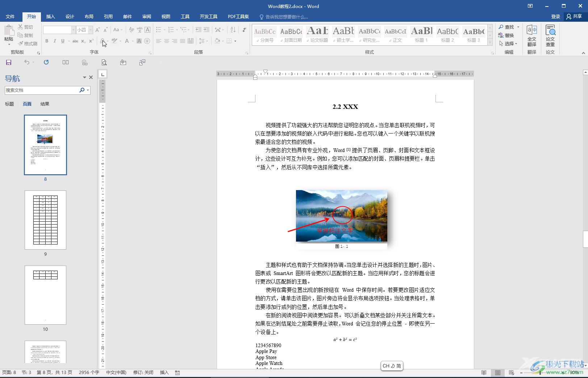The height and width of the screenshot is (378, 588).
Task: Apply distributed alignment to paragraph
Action: [x=191, y=41]
